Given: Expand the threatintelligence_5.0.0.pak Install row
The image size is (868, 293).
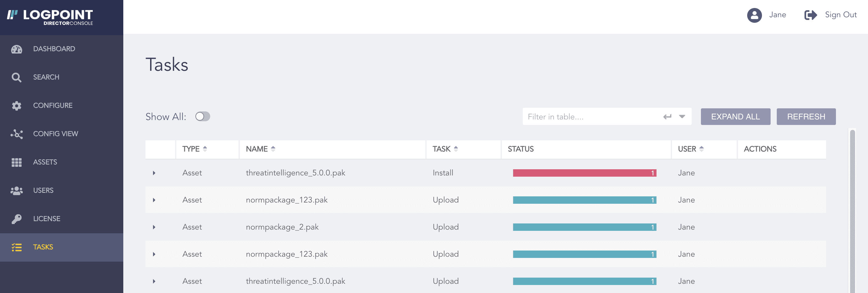Looking at the screenshot, I should click(x=155, y=173).
